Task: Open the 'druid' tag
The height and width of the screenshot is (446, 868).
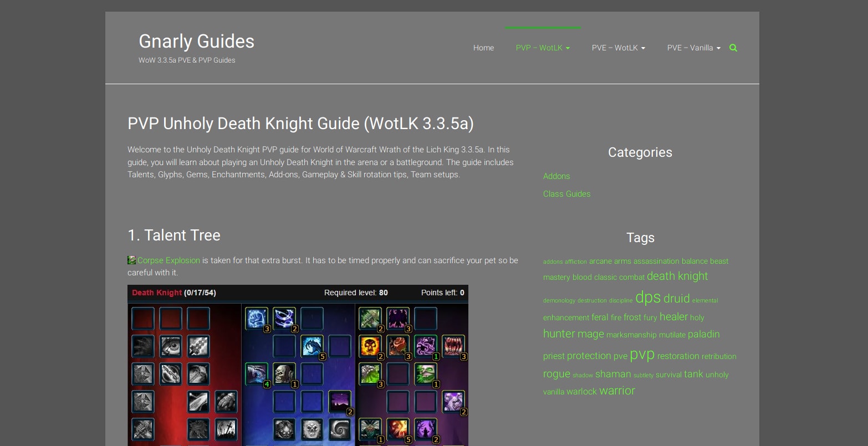Action: tap(676, 298)
